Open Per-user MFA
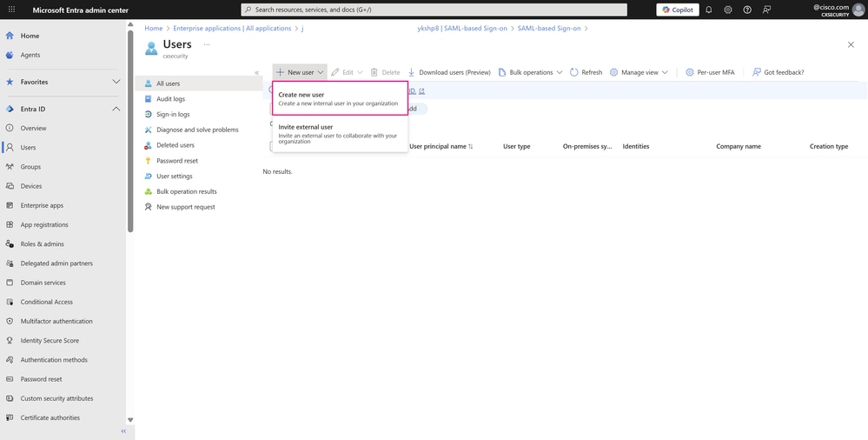Screen dimensions: 868x440 [x=710, y=72]
